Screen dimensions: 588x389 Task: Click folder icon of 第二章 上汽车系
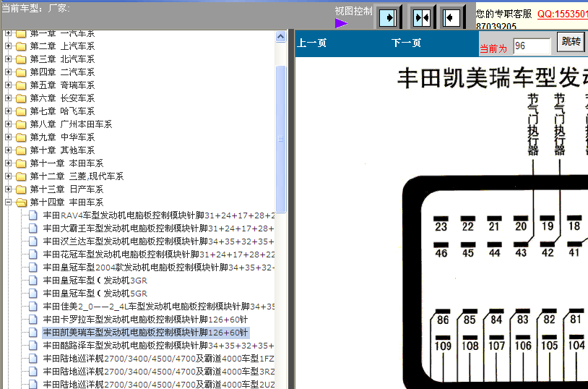coord(21,46)
